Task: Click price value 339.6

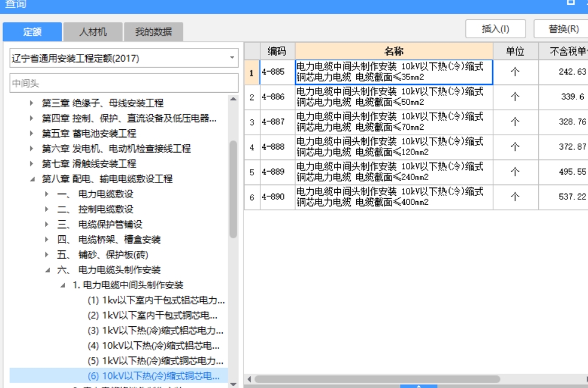Action: (572, 96)
